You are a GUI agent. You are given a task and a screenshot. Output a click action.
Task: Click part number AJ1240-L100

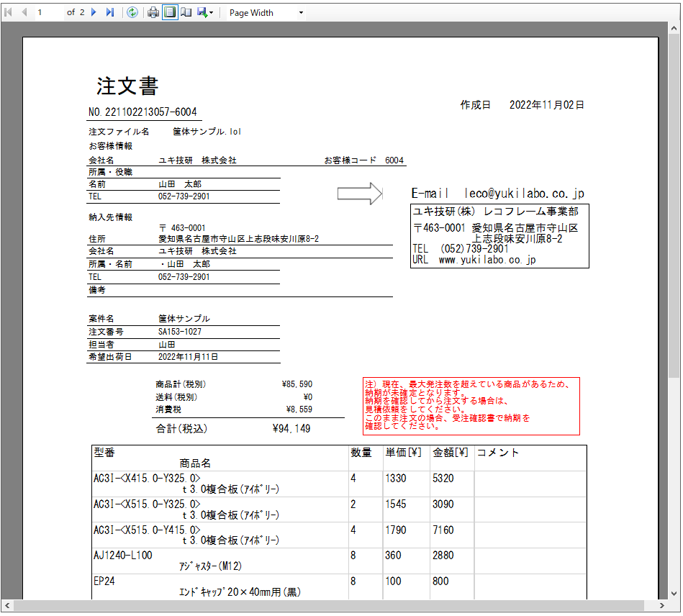[x=123, y=556]
